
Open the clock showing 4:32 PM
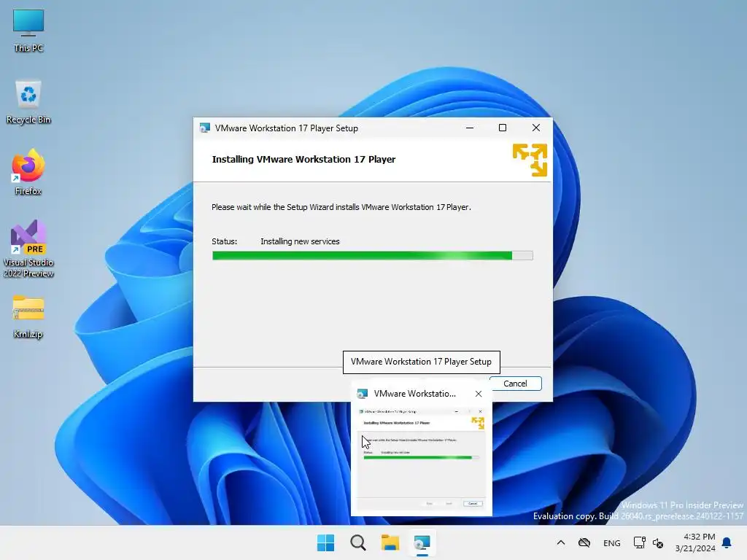(695, 542)
